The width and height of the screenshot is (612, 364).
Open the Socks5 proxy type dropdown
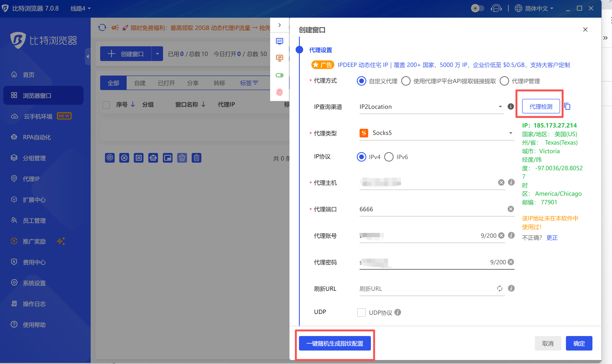point(437,133)
